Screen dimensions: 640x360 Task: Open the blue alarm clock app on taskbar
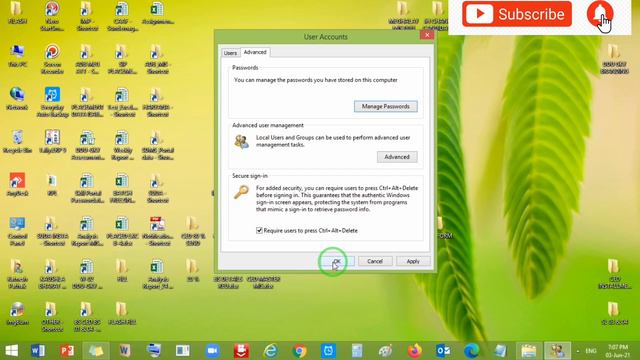click(x=328, y=351)
